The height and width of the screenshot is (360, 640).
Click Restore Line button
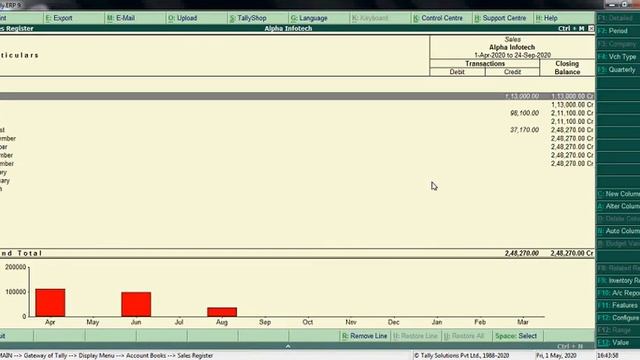pyautogui.click(x=416, y=336)
